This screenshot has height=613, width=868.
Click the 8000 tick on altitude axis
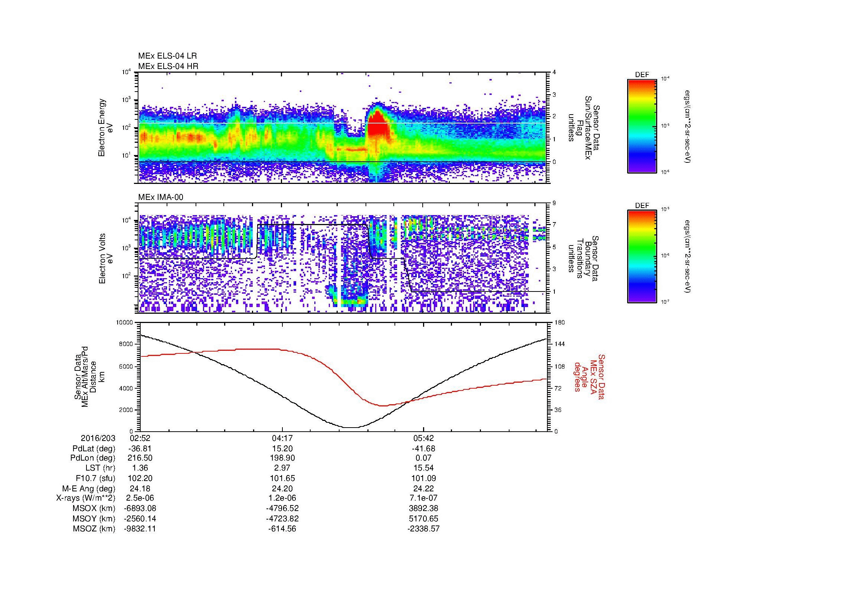pos(126,344)
